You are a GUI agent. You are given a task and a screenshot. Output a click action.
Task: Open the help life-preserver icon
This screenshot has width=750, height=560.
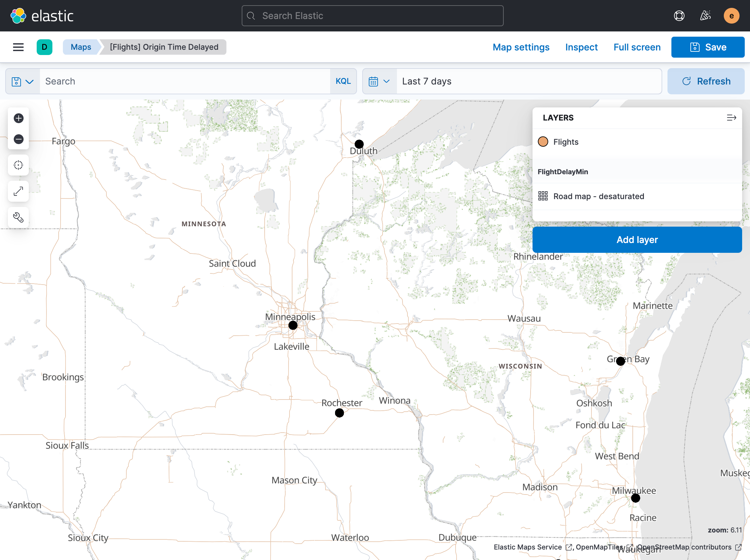(679, 16)
